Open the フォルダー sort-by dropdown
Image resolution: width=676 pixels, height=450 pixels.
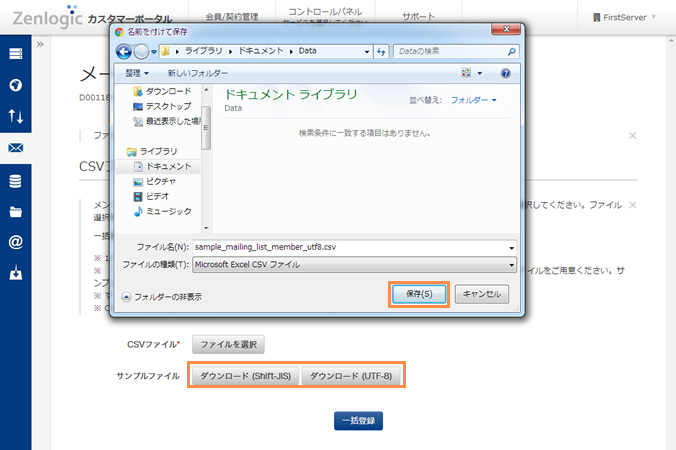pos(473,100)
